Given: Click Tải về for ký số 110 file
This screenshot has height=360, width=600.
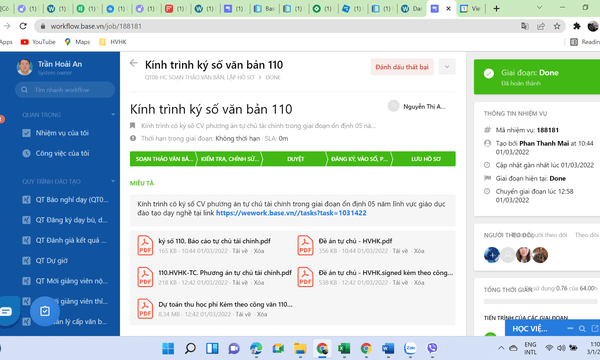Looking at the screenshot, I should [240, 251].
